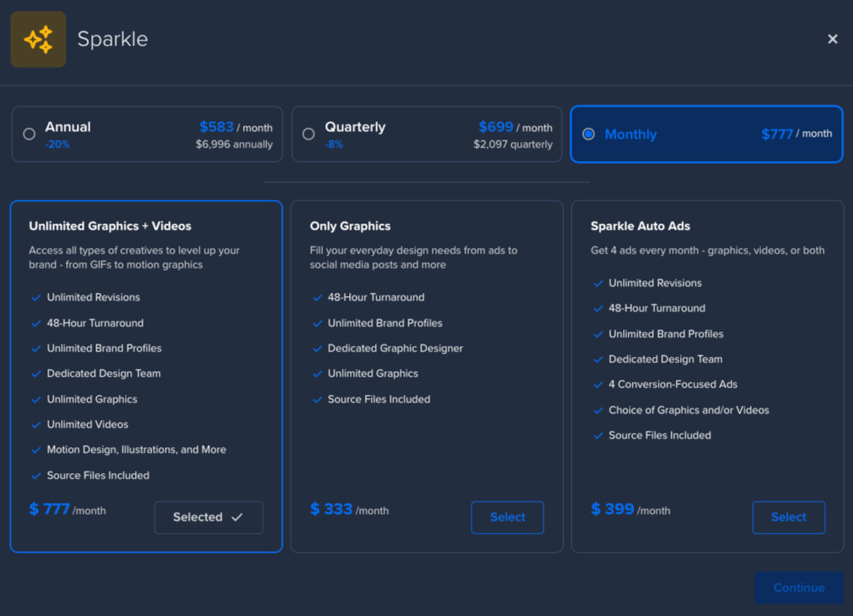The width and height of the screenshot is (853, 616).
Task: Select the Quarterly billing radio button
Action: (x=309, y=134)
